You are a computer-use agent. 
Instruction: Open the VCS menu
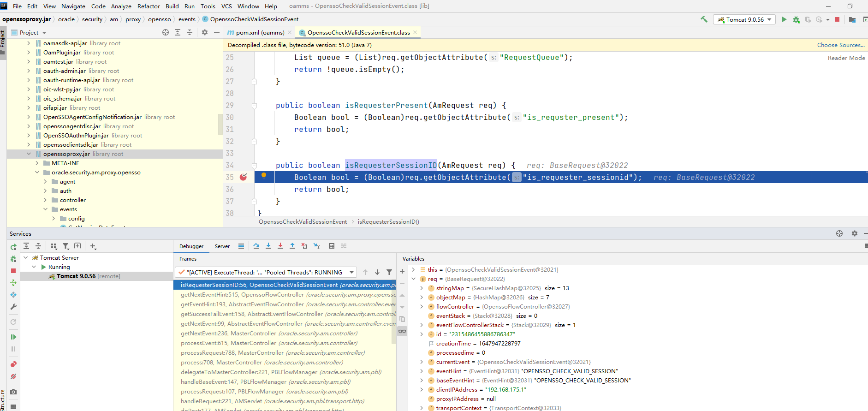(x=226, y=6)
